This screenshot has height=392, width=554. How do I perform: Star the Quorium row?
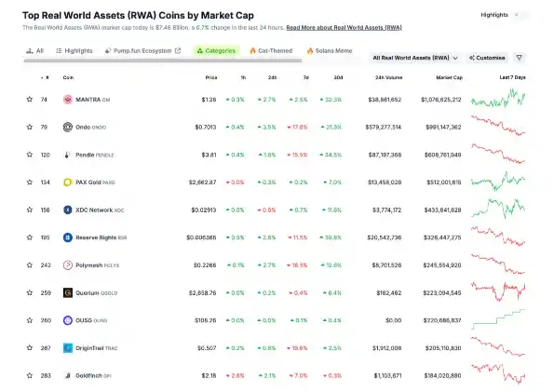tap(30, 292)
